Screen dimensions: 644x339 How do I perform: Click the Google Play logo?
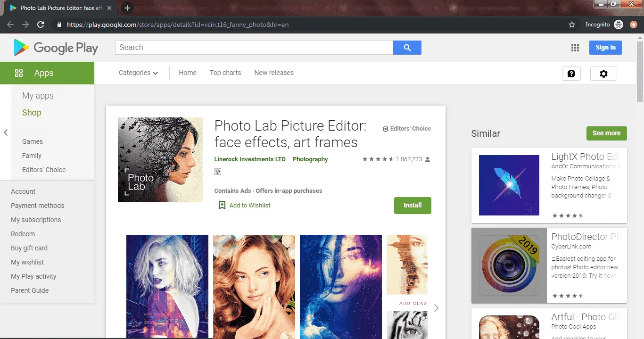point(56,47)
